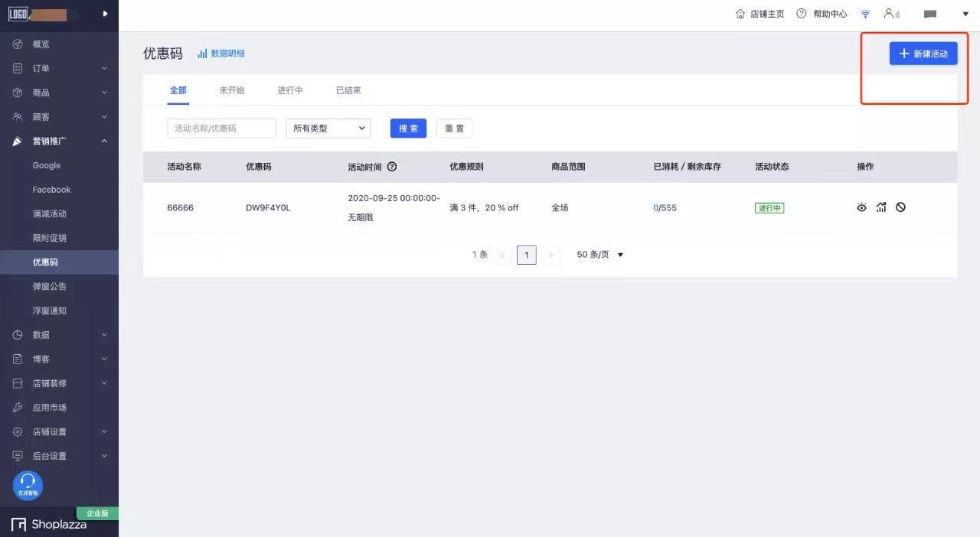980x537 pixels.
Task: Open the 50 条/页 page size dropdown
Action: (x=600, y=255)
